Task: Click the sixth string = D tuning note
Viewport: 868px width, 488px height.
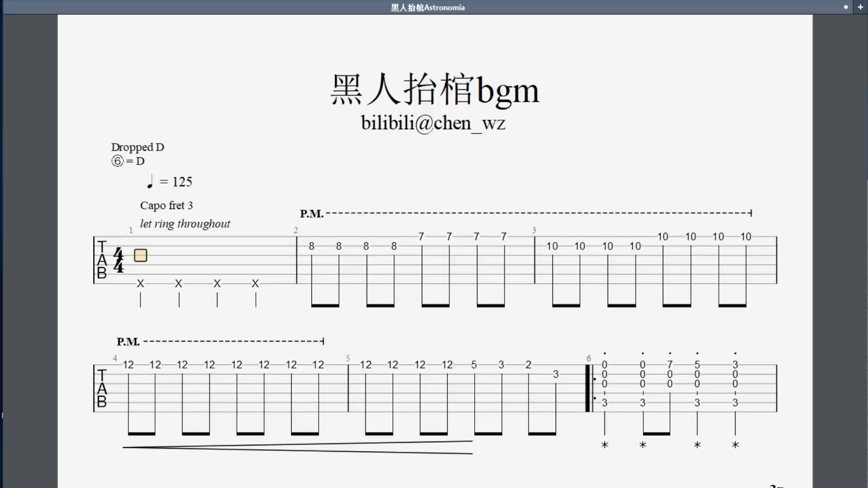Action: [128, 161]
